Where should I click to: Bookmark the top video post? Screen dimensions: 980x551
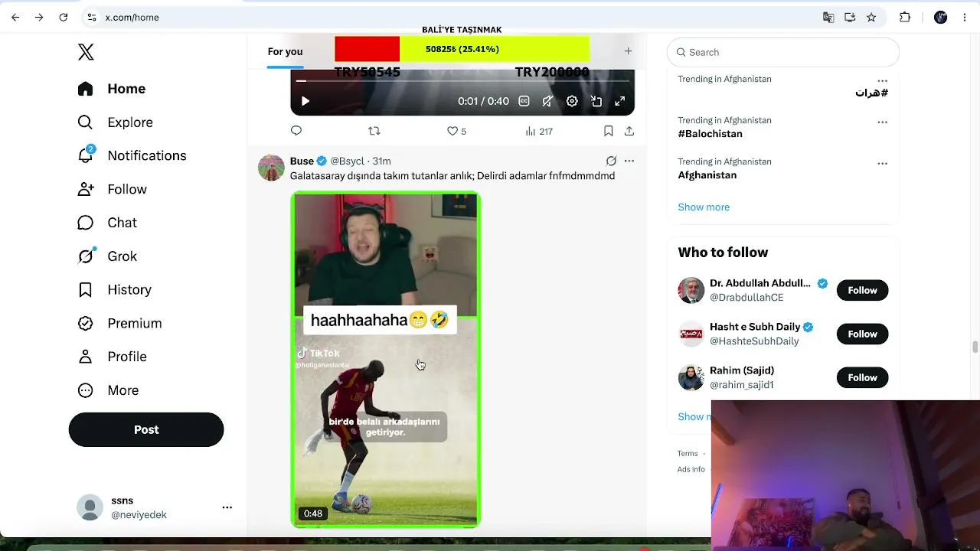pos(608,131)
